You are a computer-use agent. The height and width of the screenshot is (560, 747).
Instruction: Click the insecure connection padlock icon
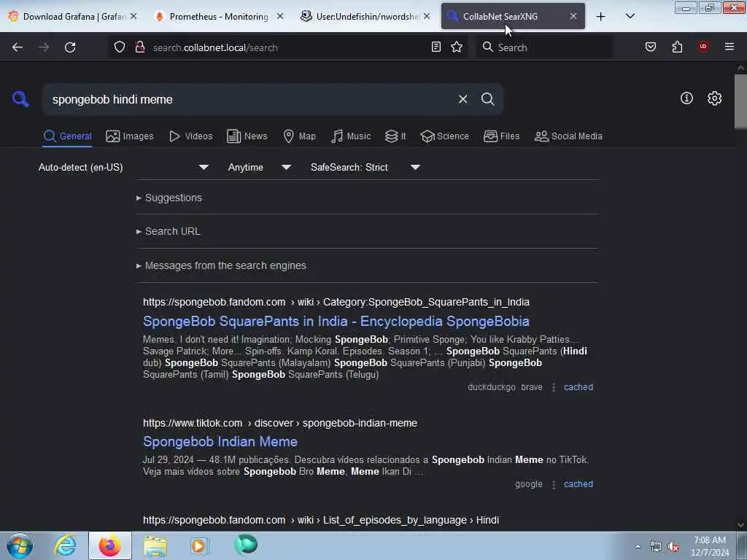139,47
